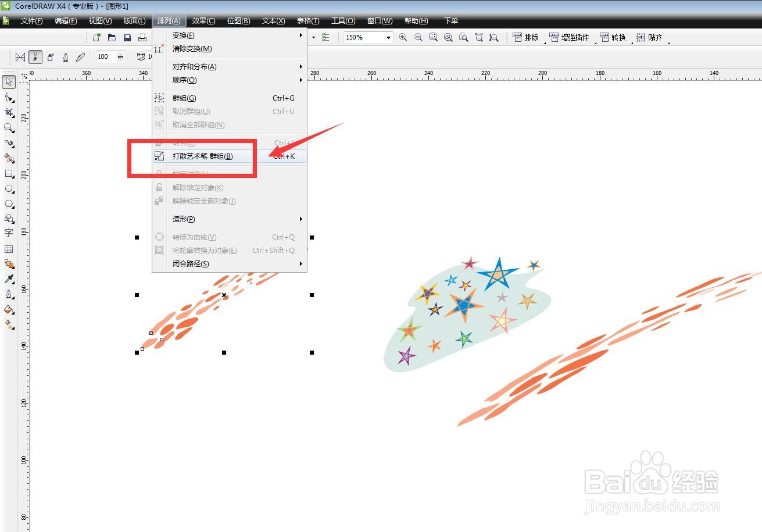Choose 清除变换(M) menu item
The width and height of the screenshot is (762, 532).
tap(230, 49)
